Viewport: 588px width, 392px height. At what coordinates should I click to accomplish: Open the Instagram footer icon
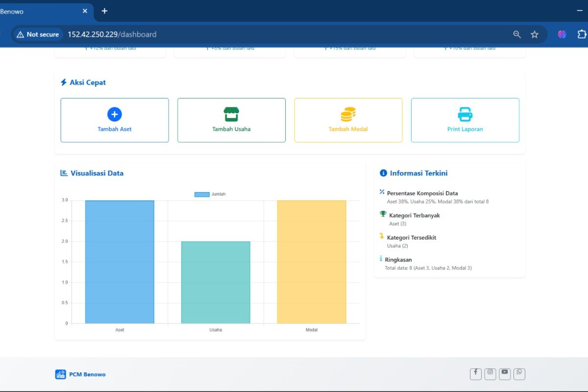click(x=490, y=373)
